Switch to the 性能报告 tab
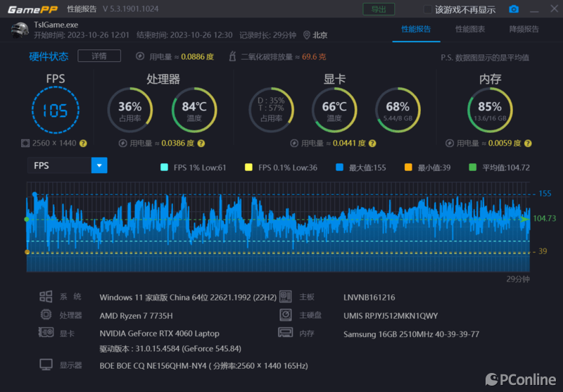This screenshot has height=392, width=563. click(416, 29)
